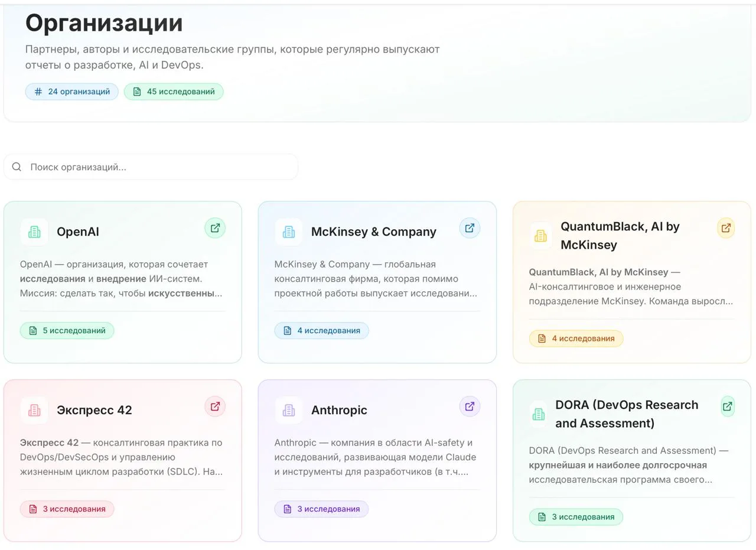The height and width of the screenshot is (550, 756).
Task: Open the external link icon on the OpenAI card
Action: coord(215,228)
